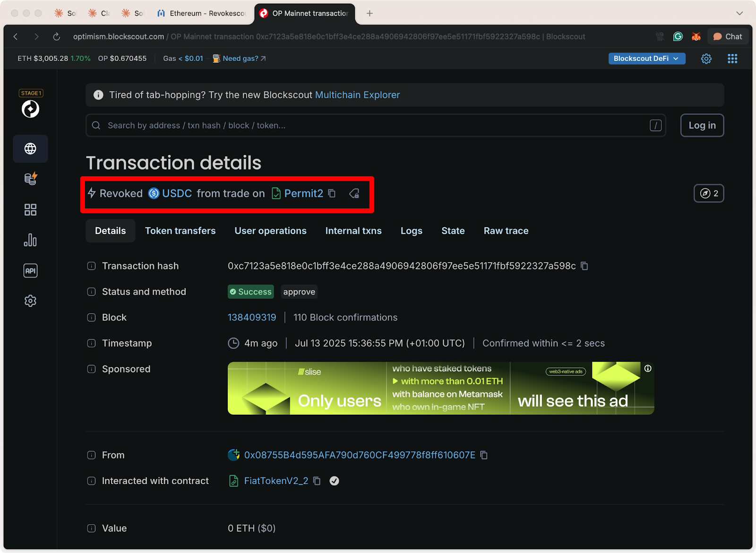Switch to the Details tab
The width and height of the screenshot is (756, 553).
pyautogui.click(x=111, y=231)
